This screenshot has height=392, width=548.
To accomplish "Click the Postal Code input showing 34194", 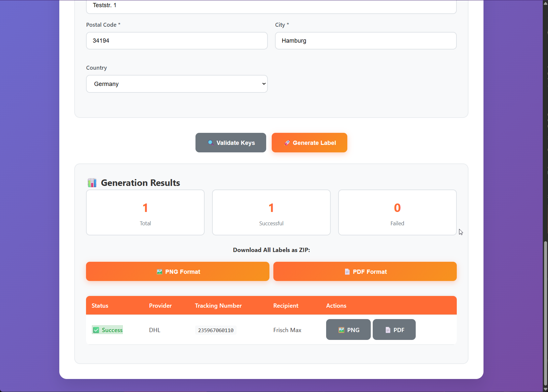I will click(177, 41).
